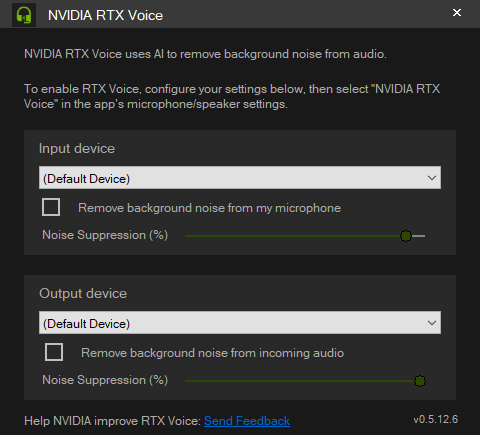Click the 'Remove background noise from my microphone' label

click(x=209, y=208)
